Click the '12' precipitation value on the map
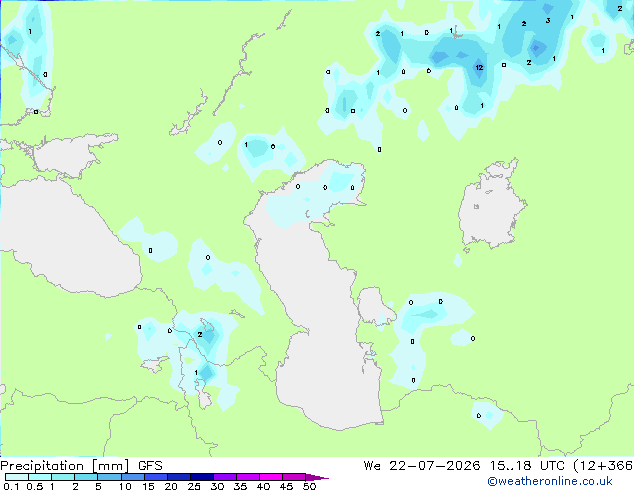The width and height of the screenshot is (634, 490). 479,68
